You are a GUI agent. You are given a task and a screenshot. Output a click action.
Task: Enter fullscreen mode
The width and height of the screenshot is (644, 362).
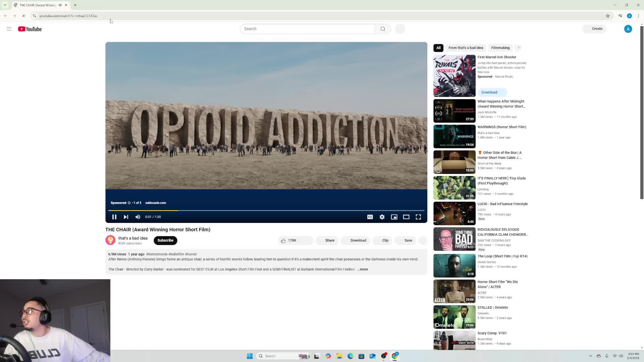(418, 217)
